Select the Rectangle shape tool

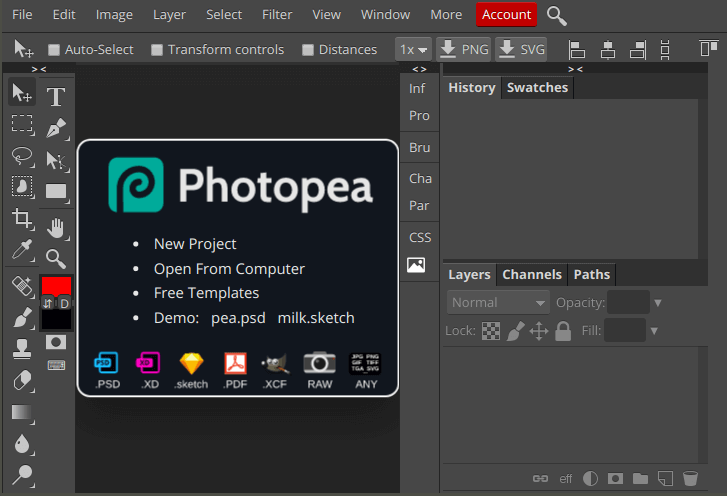coord(56,191)
